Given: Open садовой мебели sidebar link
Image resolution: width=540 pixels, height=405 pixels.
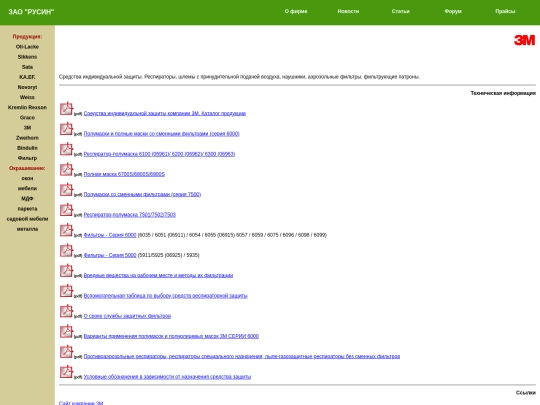Looking at the screenshot, I should click(x=27, y=219).
